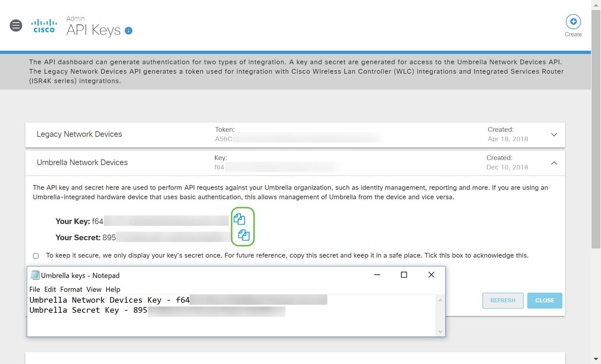Click the Admin breadcrumb text
Screen dimensions: 601x364
75,18
